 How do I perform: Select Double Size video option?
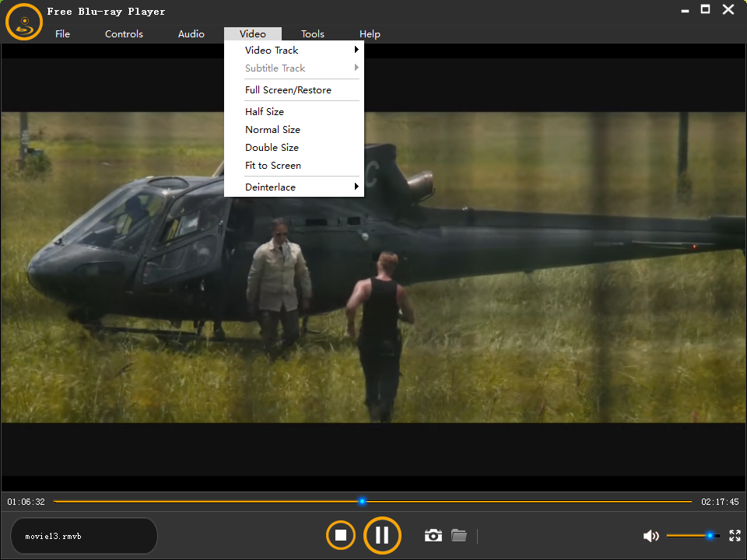[x=294, y=148]
